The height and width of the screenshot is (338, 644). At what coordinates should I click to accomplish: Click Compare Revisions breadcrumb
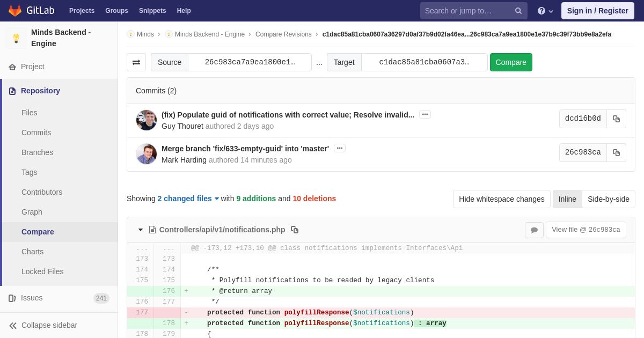coord(283,34)
